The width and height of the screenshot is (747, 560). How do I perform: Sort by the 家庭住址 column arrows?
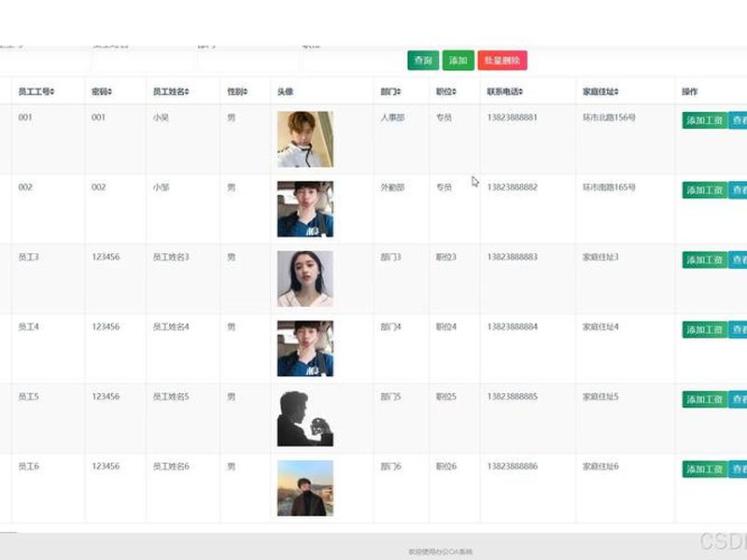pyautogui.click(x=616, y=91)
